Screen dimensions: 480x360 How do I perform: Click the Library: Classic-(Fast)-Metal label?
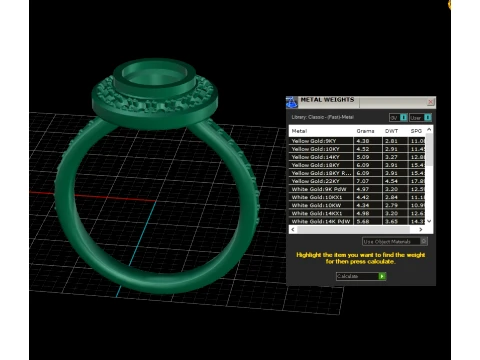point(322,117)
